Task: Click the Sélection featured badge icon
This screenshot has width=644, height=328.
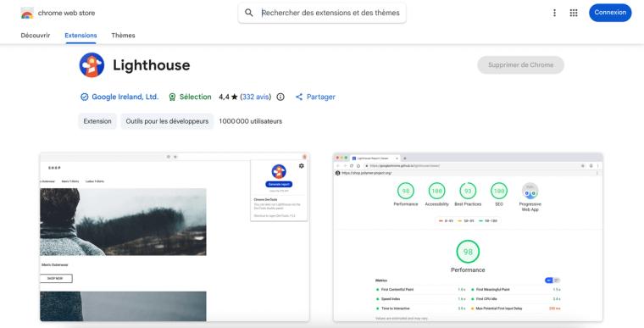Action: click(173, 97)
